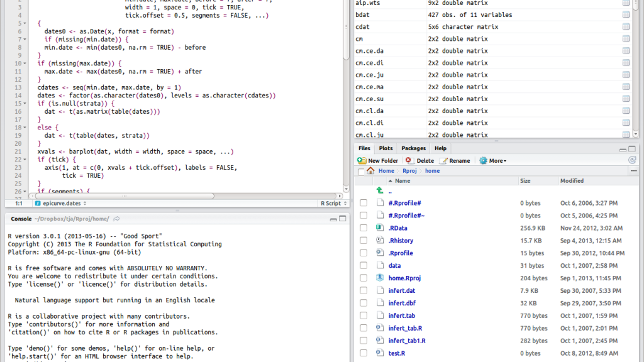Collapse the code fold at line 10
Image resolution: width=644 pixels, height=362 pixels.
(25, 63)
